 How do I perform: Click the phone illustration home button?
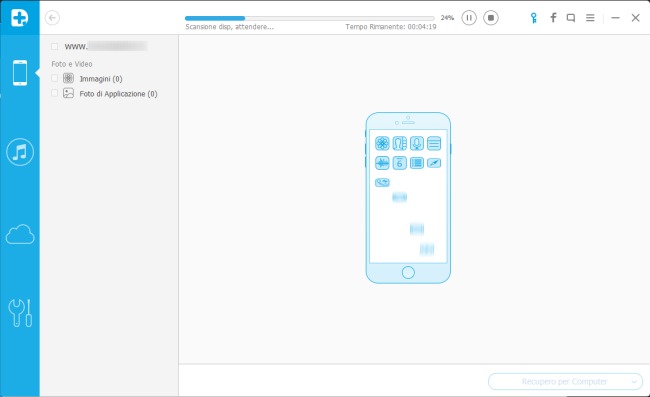[408, 272]
